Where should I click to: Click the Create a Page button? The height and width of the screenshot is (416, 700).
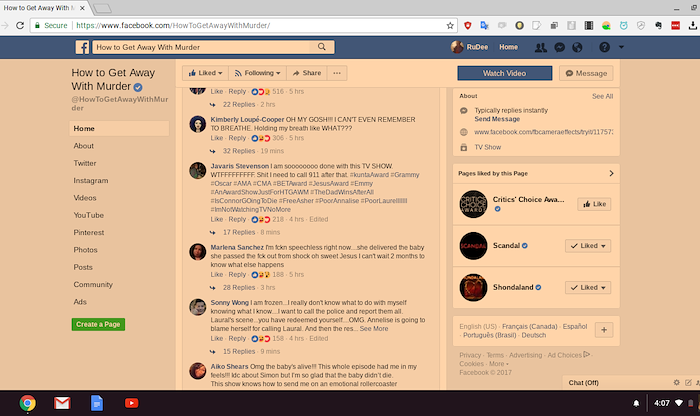click(98, 324)
